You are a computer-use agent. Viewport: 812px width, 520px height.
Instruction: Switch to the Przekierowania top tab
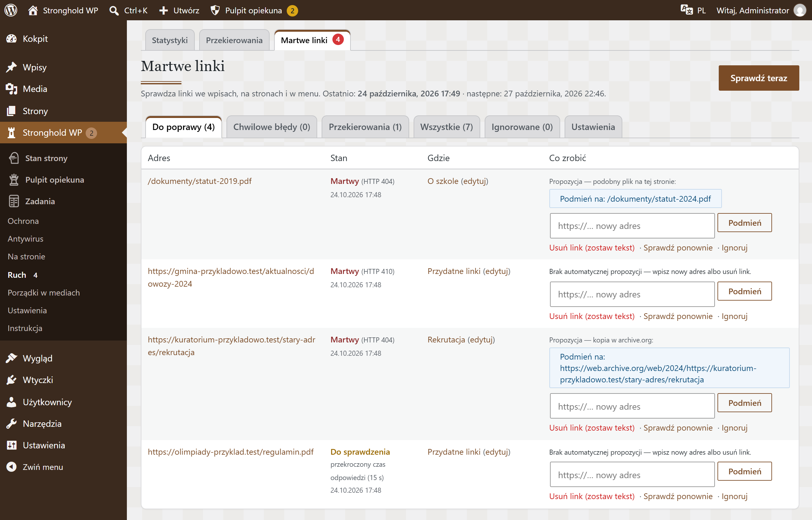click(234, 40)
